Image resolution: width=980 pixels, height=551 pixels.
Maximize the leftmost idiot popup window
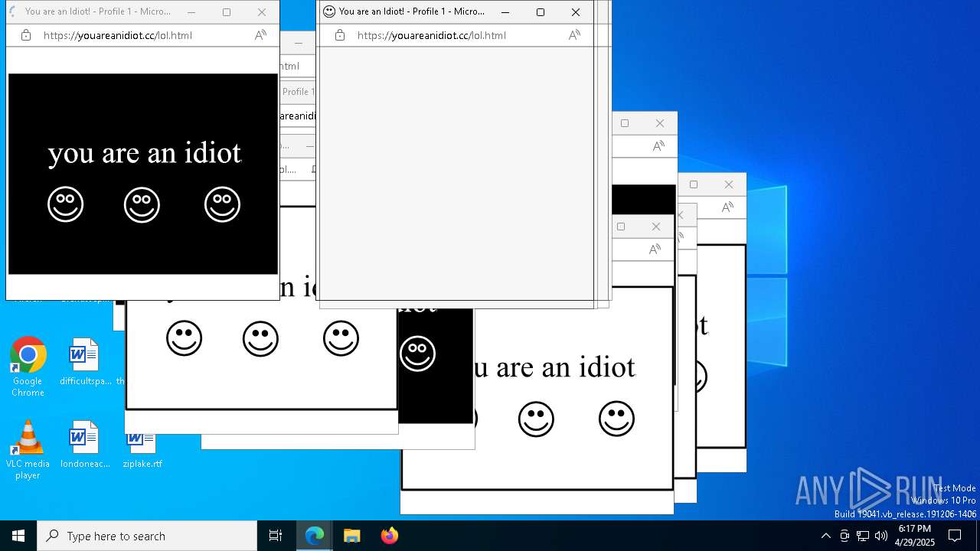[227, 12]
